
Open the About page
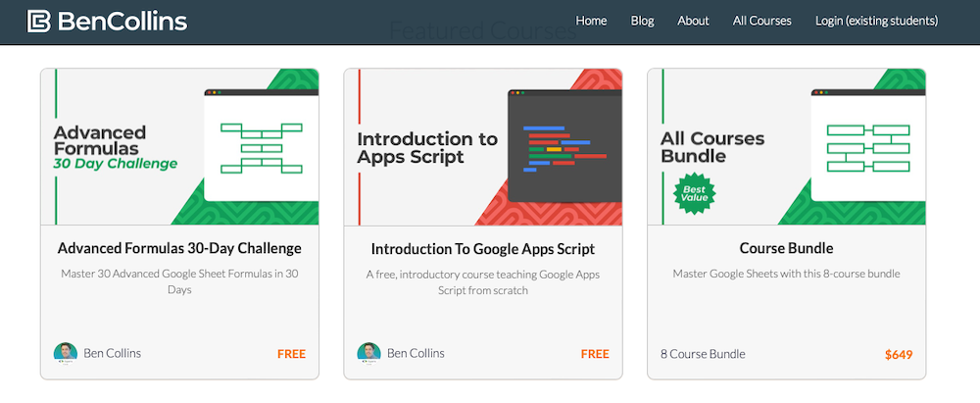point(693,21)
